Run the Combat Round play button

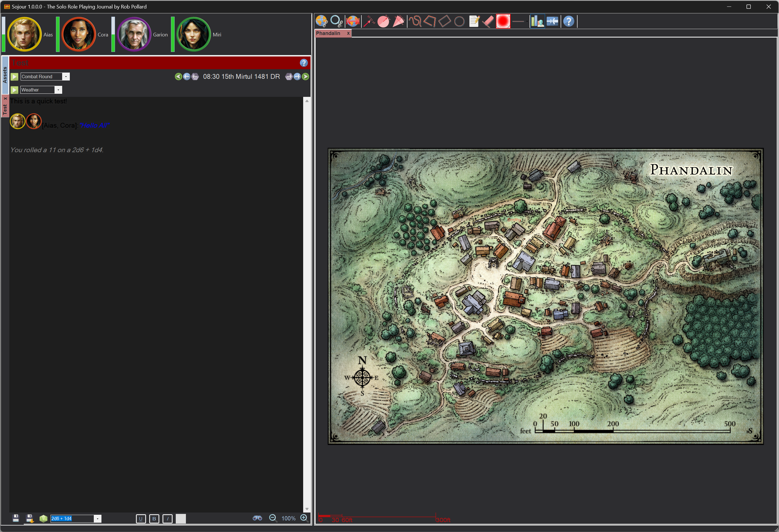point(14,77)
